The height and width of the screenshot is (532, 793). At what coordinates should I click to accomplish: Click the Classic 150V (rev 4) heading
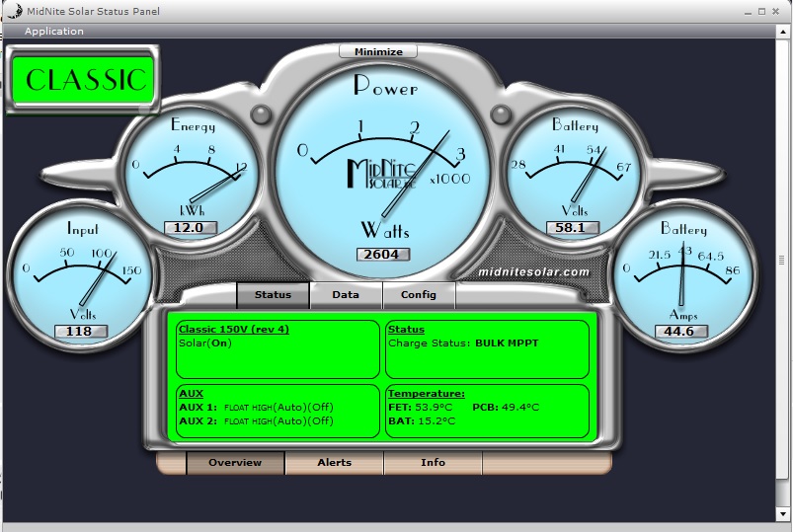point(233,329)
